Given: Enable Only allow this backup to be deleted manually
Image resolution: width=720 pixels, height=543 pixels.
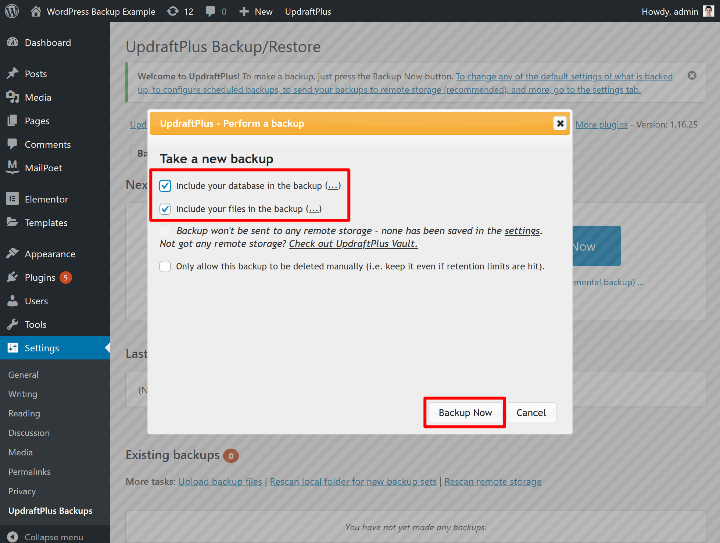Looking at the screenshot, I should (165, 266).
